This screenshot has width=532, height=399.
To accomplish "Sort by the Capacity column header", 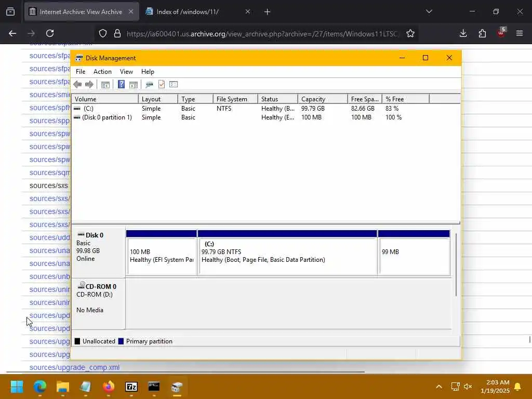I will point(323,99).
